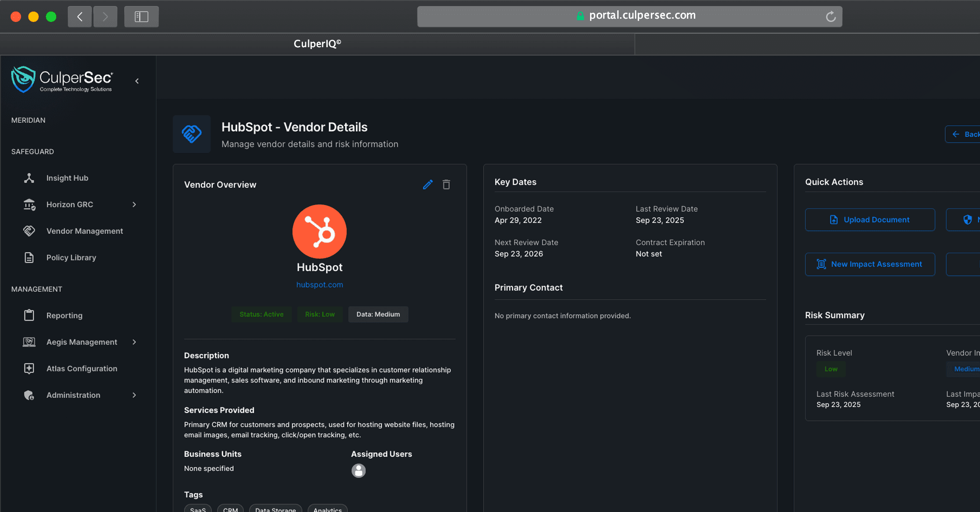
Task: Click the portal.culpersec.com address bar
Action: point(629,16)
